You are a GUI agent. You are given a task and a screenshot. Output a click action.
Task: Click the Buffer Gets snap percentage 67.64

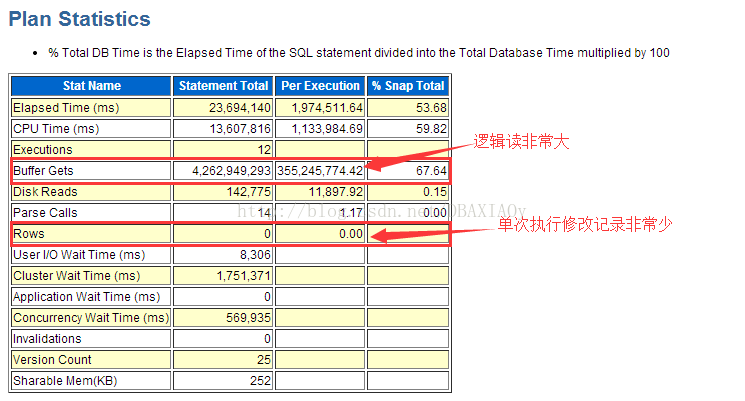coord(431,171)
